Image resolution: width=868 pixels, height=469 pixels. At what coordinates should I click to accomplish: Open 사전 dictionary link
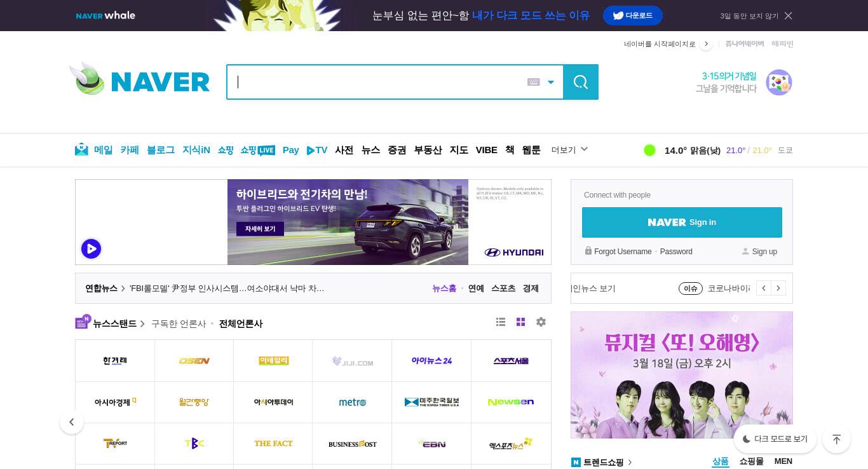click(x=344, y=150)
